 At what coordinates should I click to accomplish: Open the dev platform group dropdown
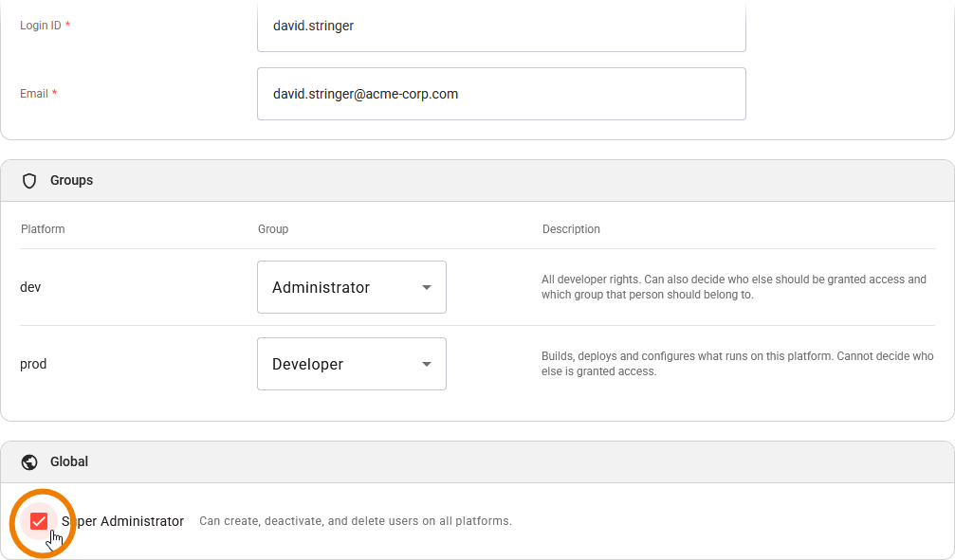point(352,287)
